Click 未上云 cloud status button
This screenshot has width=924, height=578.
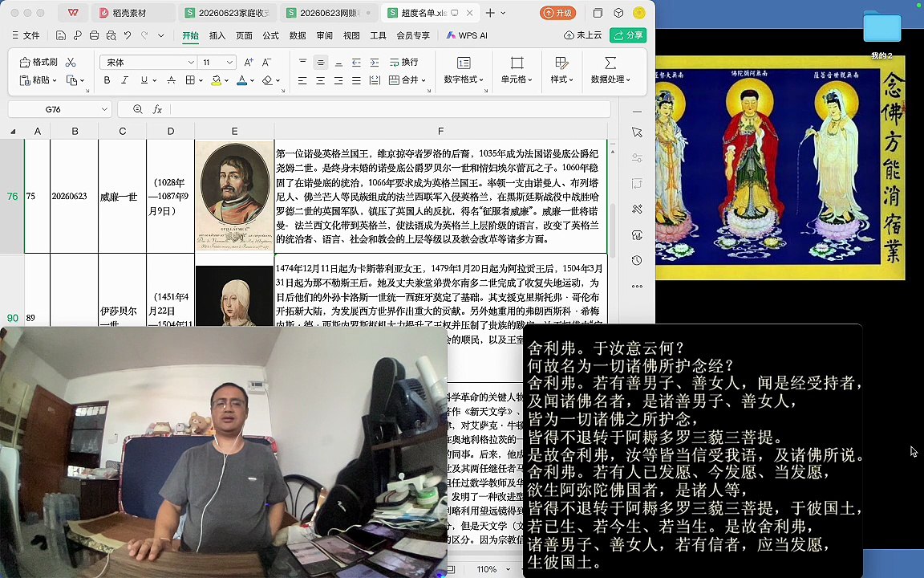[x=583, y=35]
